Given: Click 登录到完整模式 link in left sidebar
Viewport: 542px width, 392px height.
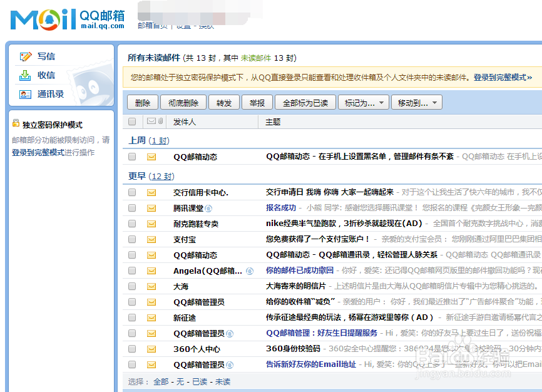Looking at the screenshot, I should [x=38, y=153].
